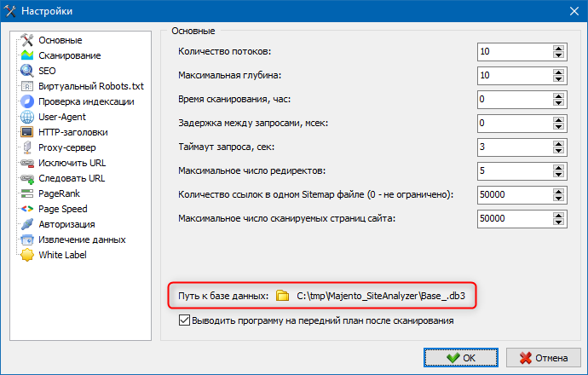Select User-Agent settings section
Screen dimensions: 588x375
[x=62, y=117]
